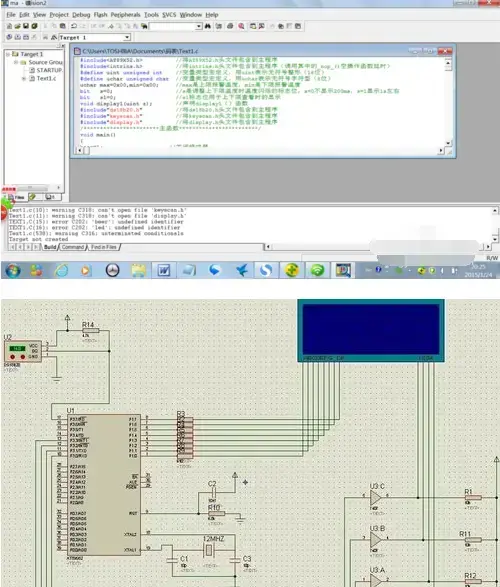This screenshot has width=500, height=587.
Task: Click the Windows Start button
Action: pyautogui.click(x=13, y=270)
